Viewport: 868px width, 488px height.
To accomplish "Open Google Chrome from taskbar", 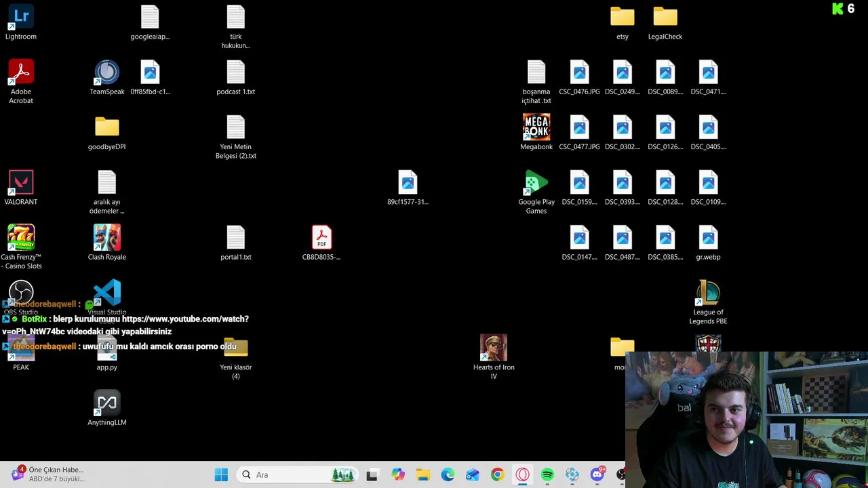I will [498, 474].
